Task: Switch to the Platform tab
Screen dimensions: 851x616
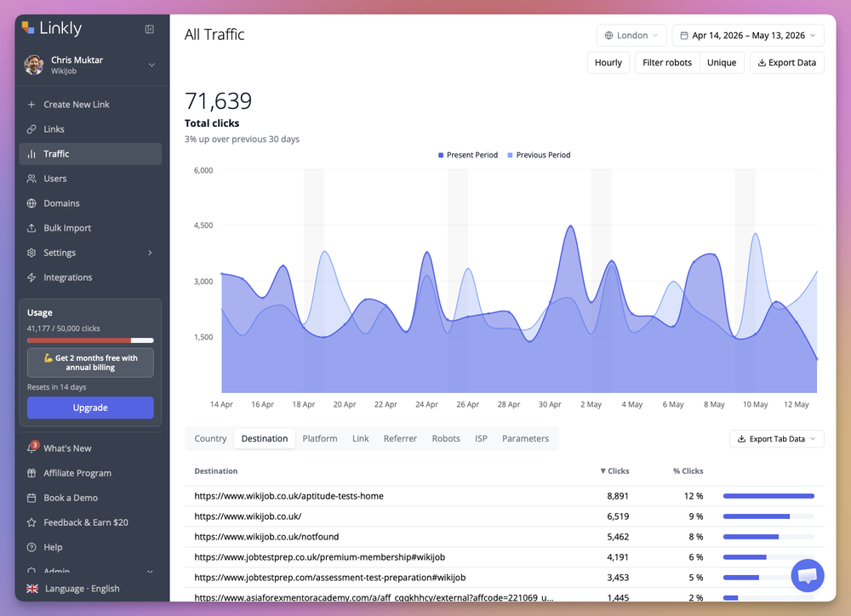Action: point(320,438)
